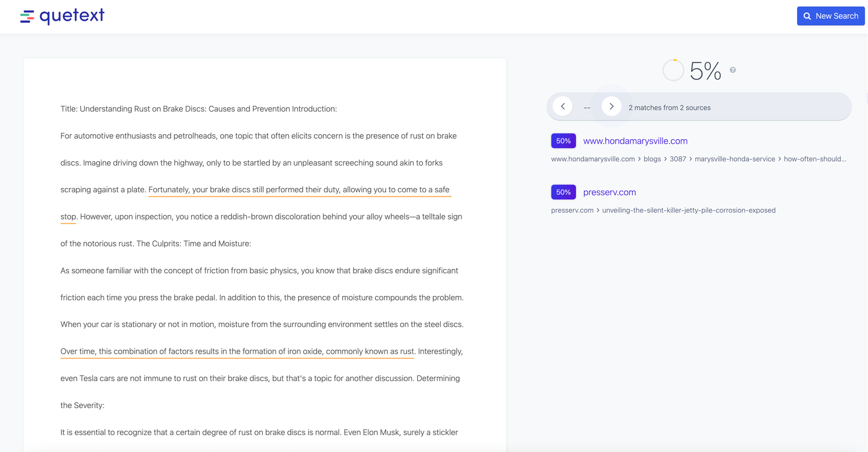This screenshot has width=868, height=452.
Task: Click the "2 matches from 2 sources" label
Action: click(669, 108)
